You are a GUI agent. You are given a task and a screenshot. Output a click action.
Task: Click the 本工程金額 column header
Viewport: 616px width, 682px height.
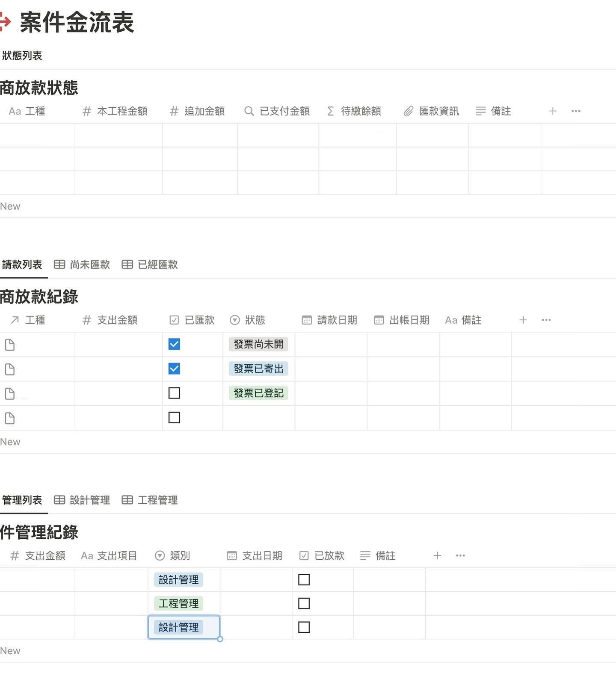pyautogui.click(x=115, y=111)
